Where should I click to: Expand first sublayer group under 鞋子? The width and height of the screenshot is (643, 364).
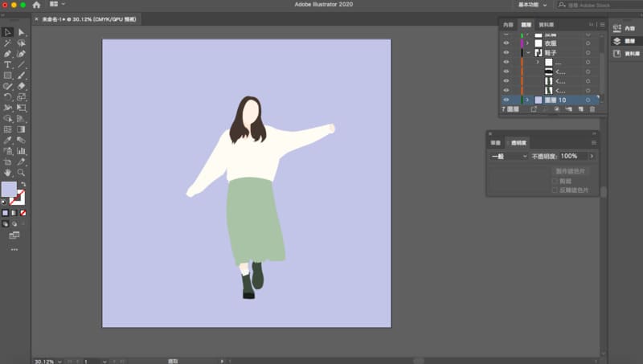(538, 62)
